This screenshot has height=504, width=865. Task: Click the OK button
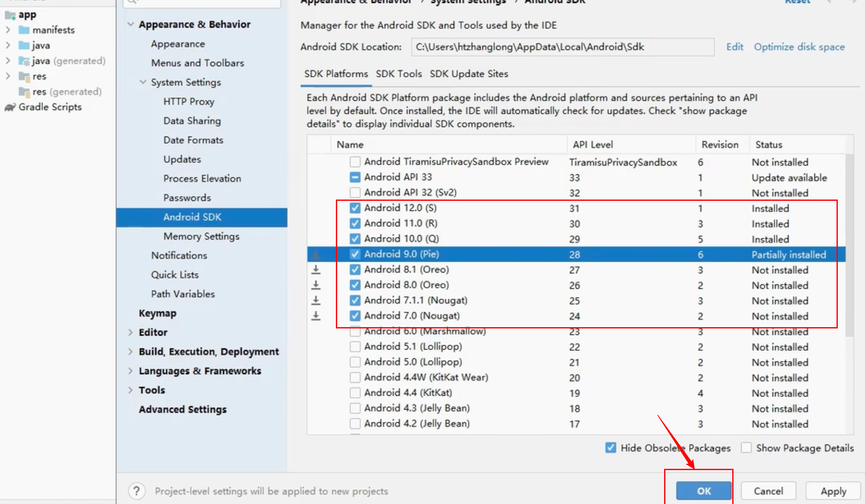(x=704, y=491)
